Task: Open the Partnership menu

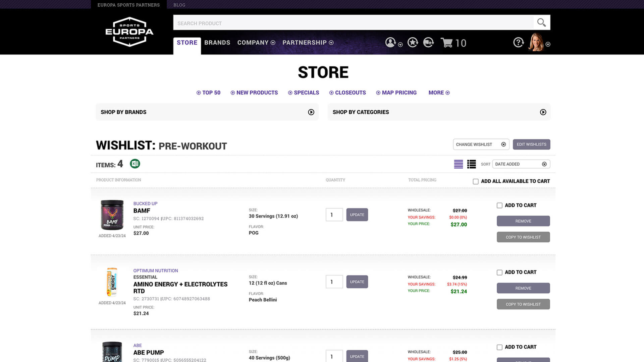Action: pyautogui.click(x=308, y=43)
